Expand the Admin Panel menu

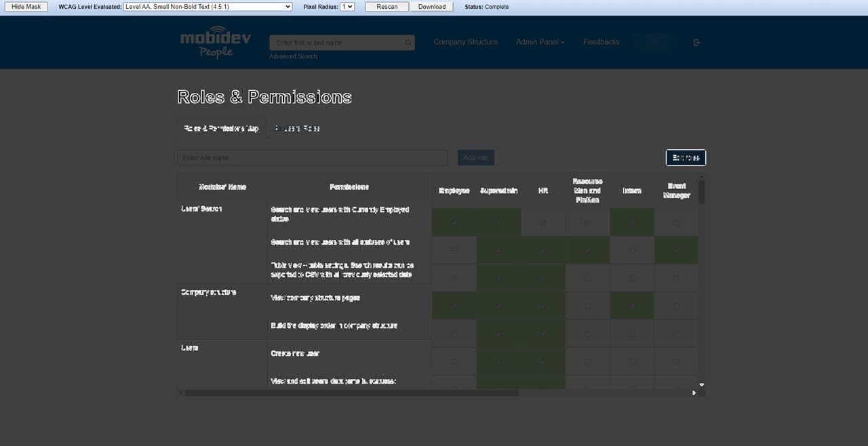(x=540, y=42)
